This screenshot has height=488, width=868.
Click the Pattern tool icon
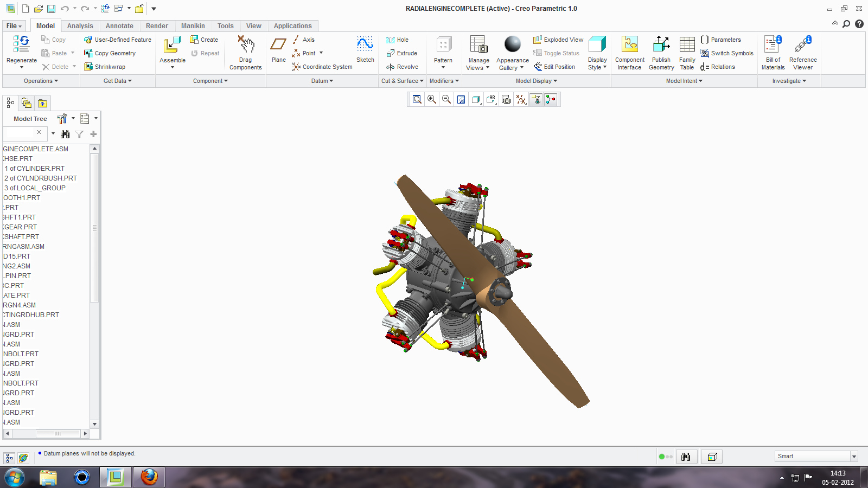tap(444, 44)
